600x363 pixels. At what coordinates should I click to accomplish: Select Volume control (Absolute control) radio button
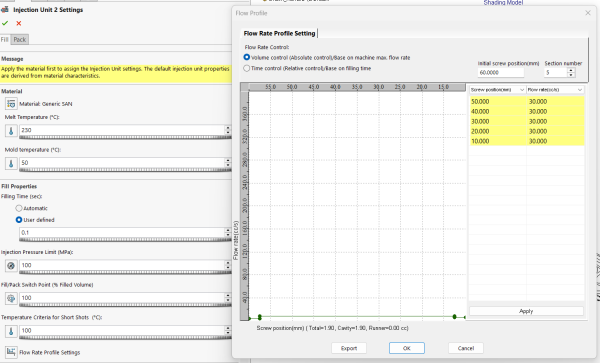point(247,57)
